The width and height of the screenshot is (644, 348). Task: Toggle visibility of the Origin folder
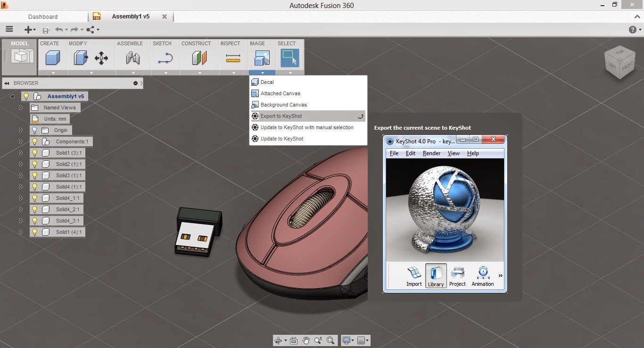34,130
